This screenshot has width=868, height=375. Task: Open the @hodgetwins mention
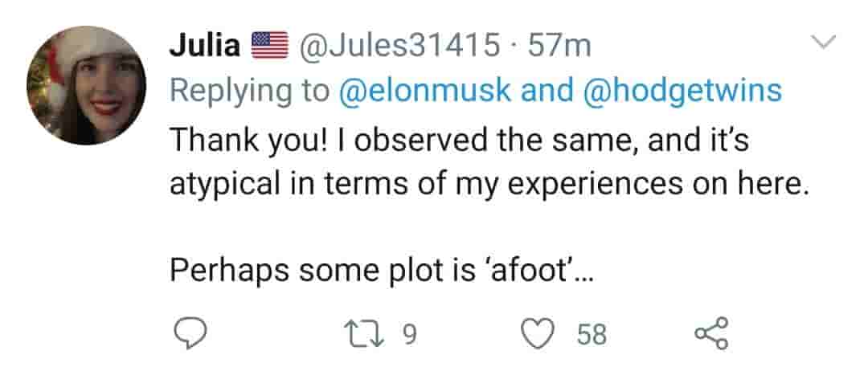click(x=681, y=91)
